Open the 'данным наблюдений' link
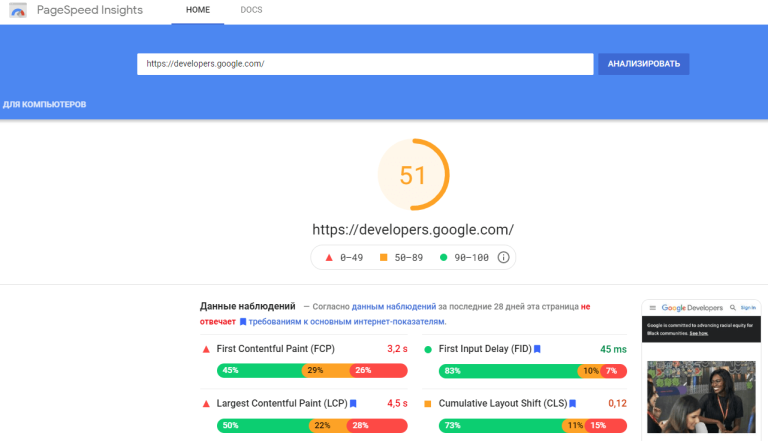The image size is (768, 441). [394, 307]
